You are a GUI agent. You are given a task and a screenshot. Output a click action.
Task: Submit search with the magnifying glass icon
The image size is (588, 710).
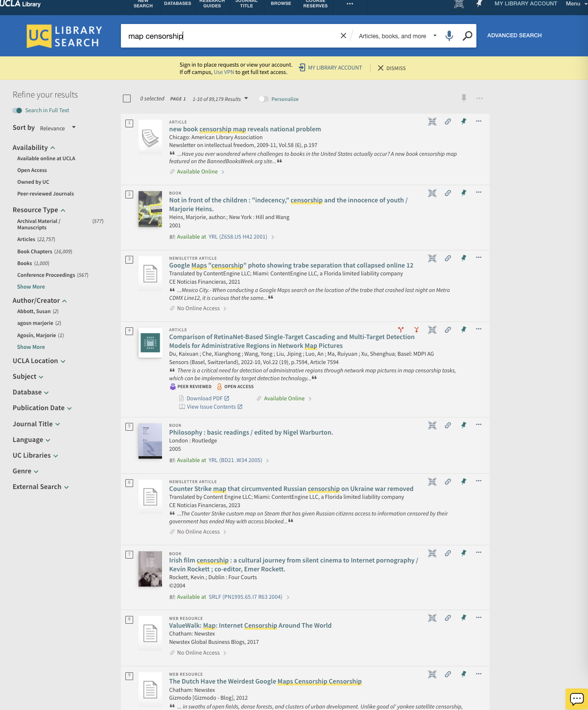[x=468, y=36]
